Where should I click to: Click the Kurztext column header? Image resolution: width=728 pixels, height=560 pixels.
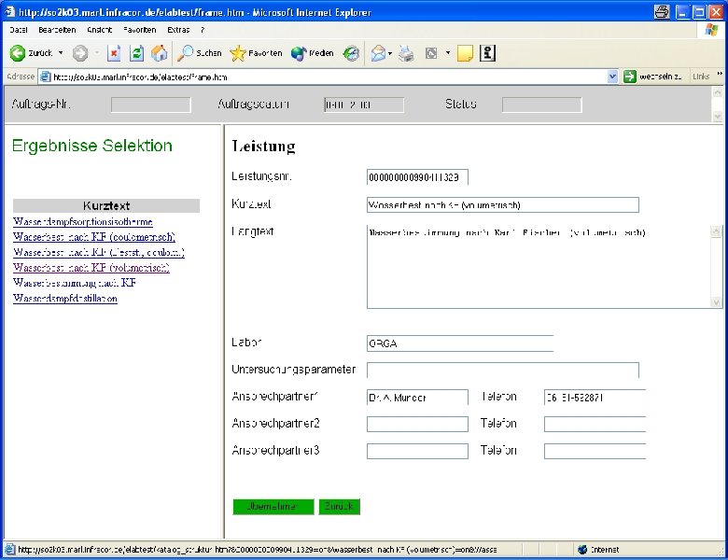pyautogui.click(x=106, y=205)
